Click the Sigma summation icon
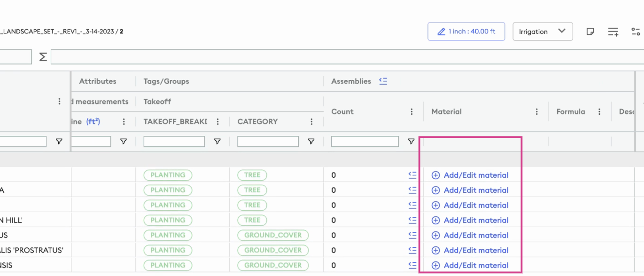 point(43,57)
